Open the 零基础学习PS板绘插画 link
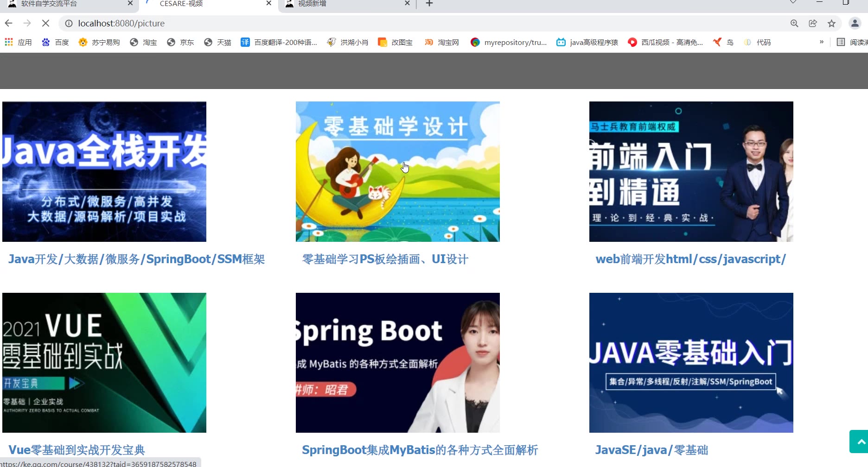 tap(385, 259)
